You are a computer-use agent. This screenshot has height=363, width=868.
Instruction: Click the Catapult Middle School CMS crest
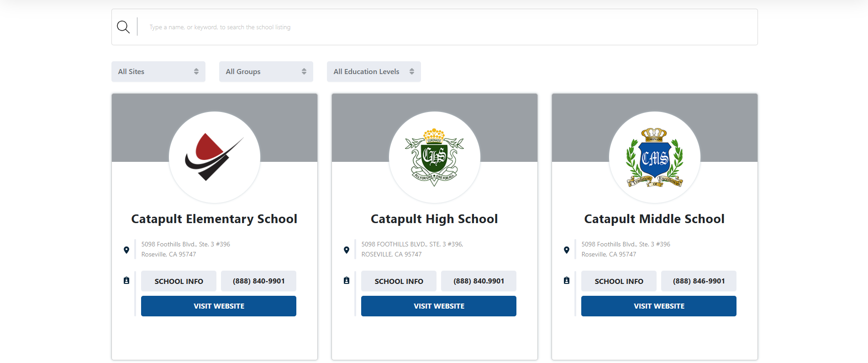(655, 157)
